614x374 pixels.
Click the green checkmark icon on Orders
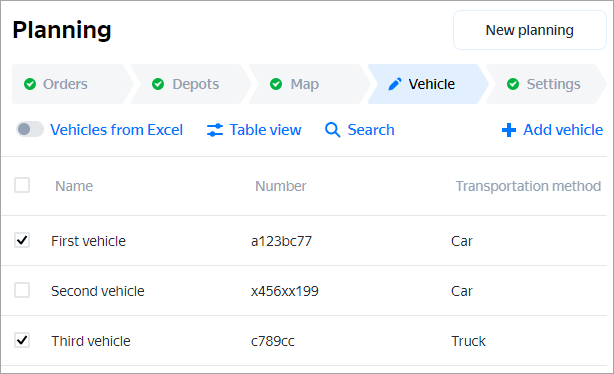30,84
